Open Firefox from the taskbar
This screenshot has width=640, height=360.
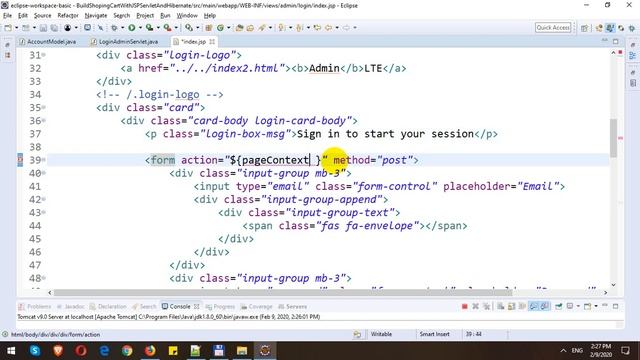click(150, 350)
